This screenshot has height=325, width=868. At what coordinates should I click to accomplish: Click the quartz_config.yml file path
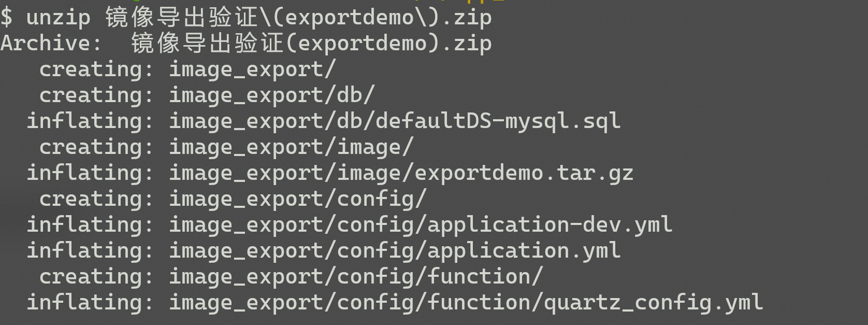coord(466,303)
